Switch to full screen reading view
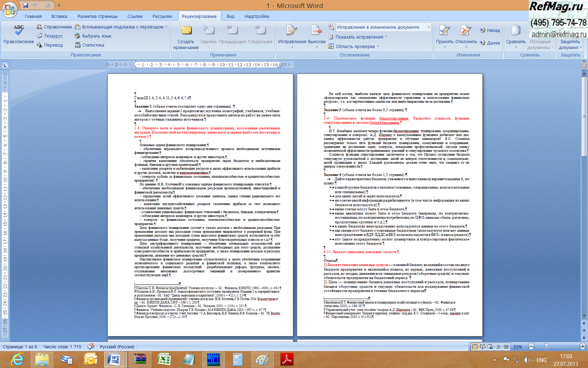588x368 pixels. click(483, 347)
